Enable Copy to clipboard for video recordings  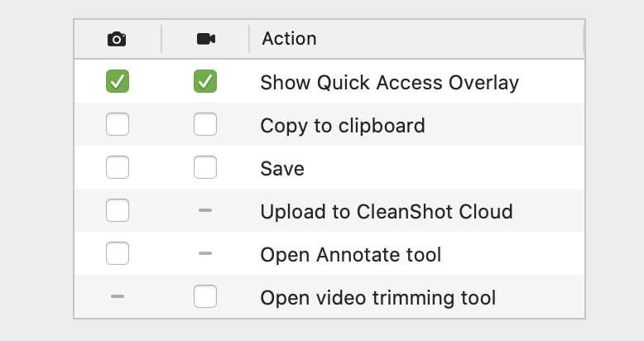pyautogui.click(x=205, y=124)
